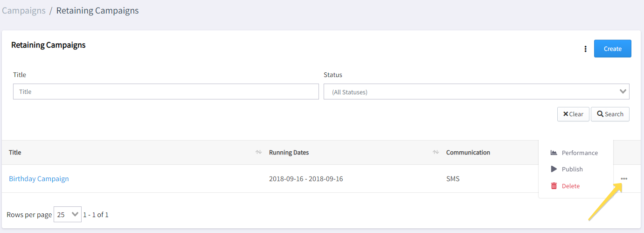
Task: Click the Communication column header
Action: (x=468, y=152)
